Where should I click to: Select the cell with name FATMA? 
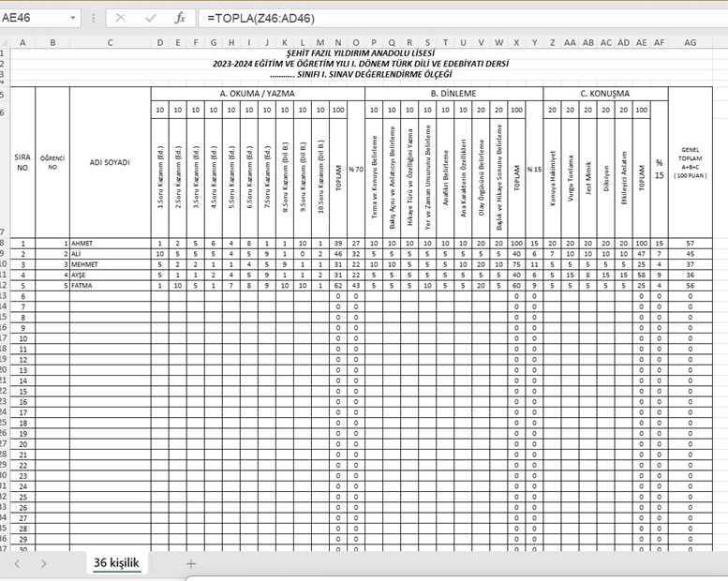coord(110,286)
